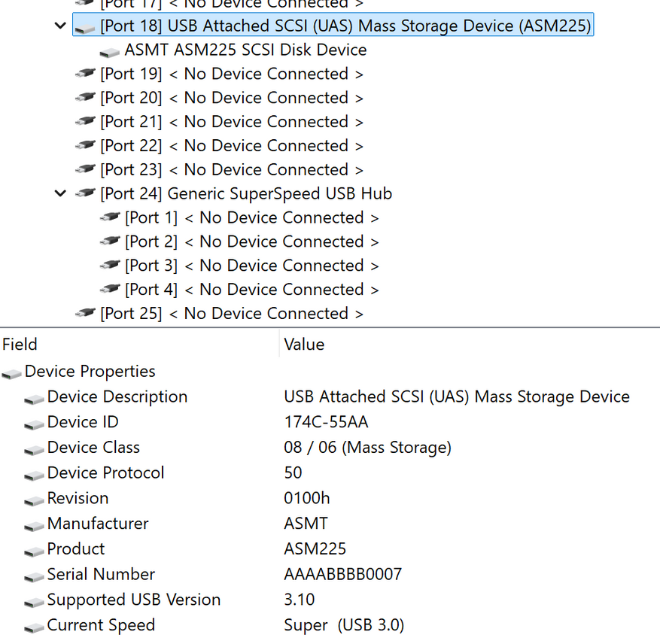Select the Supported USB Version row
The width and height of the screenshot is (660, 644).
click(x=134, y=600)
